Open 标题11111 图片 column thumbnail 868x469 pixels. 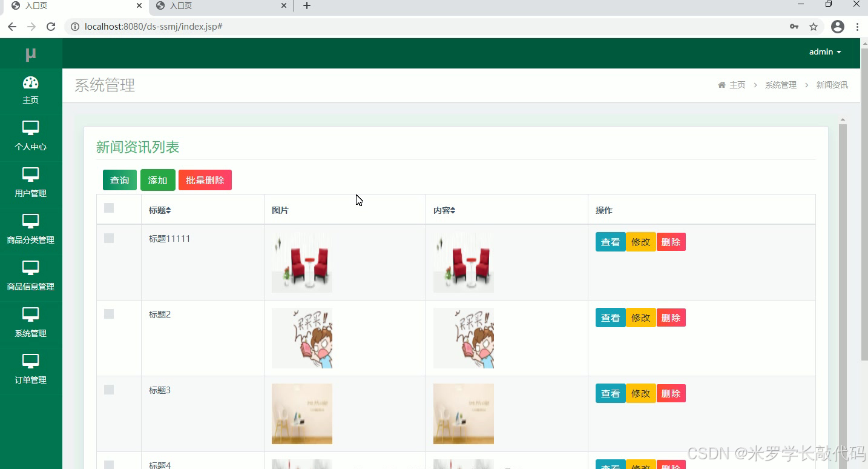[x=302, y=262]
